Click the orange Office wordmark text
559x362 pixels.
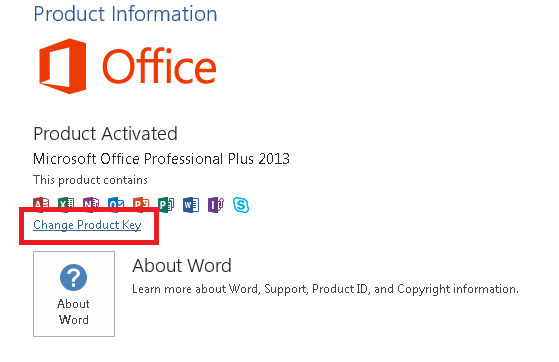[x=159, y=66]
